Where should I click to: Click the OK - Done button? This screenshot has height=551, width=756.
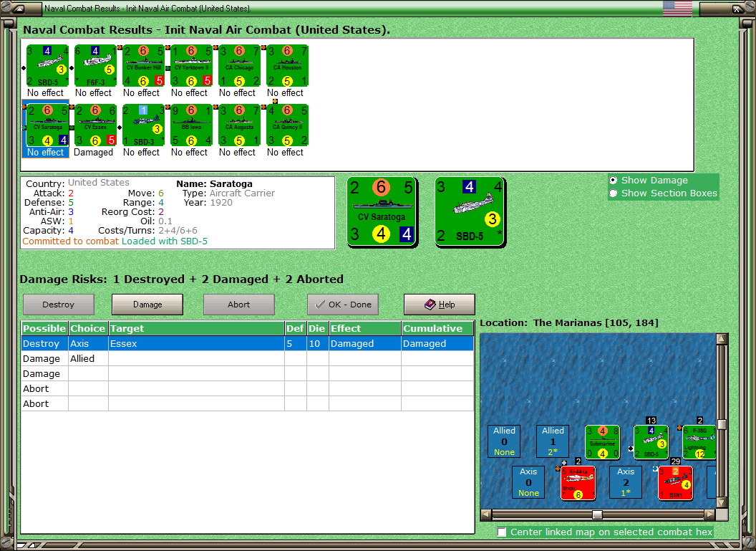(343, 305)
